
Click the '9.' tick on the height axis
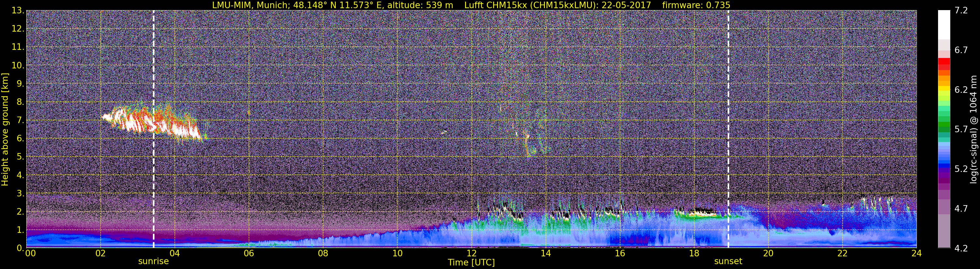coord(20,83)
